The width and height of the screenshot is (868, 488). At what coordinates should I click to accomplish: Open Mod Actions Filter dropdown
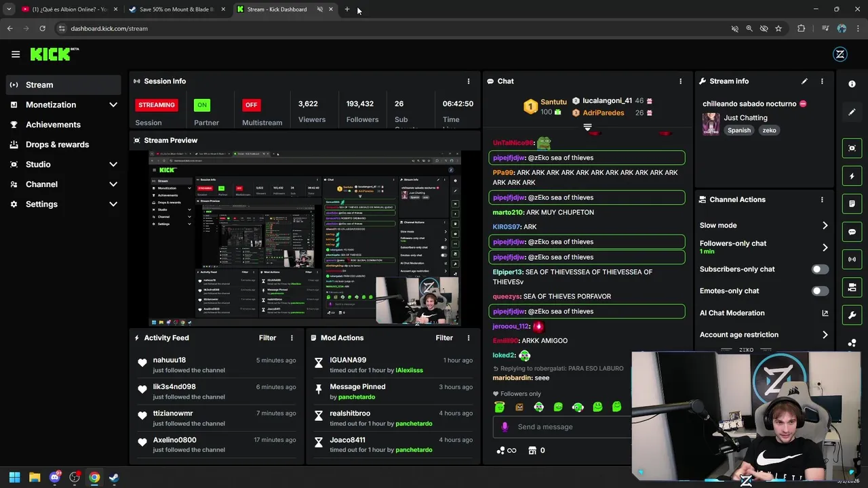(444, 338)
